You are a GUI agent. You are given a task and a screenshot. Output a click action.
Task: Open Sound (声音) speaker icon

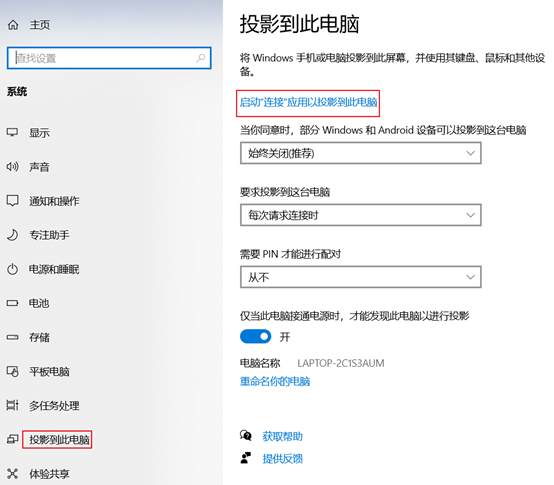(x=12, y=166)
